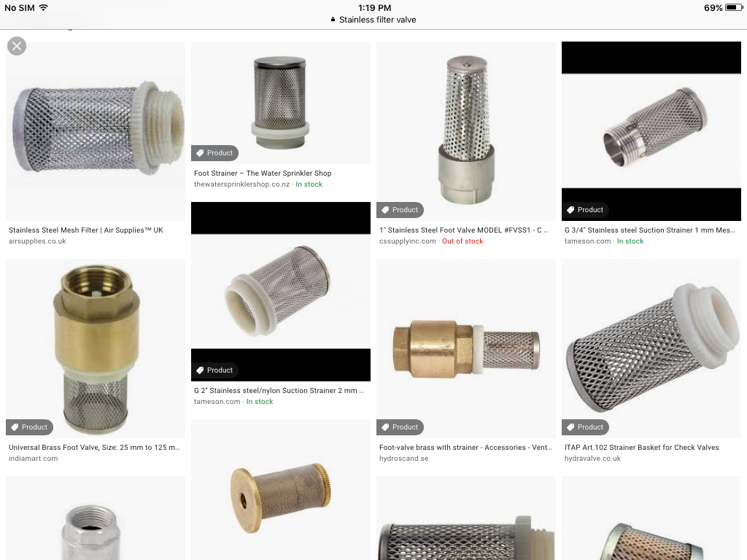Tap Product tag on ITAP strainer basket
Screen dimensions: 747x560
click(586, 427)
